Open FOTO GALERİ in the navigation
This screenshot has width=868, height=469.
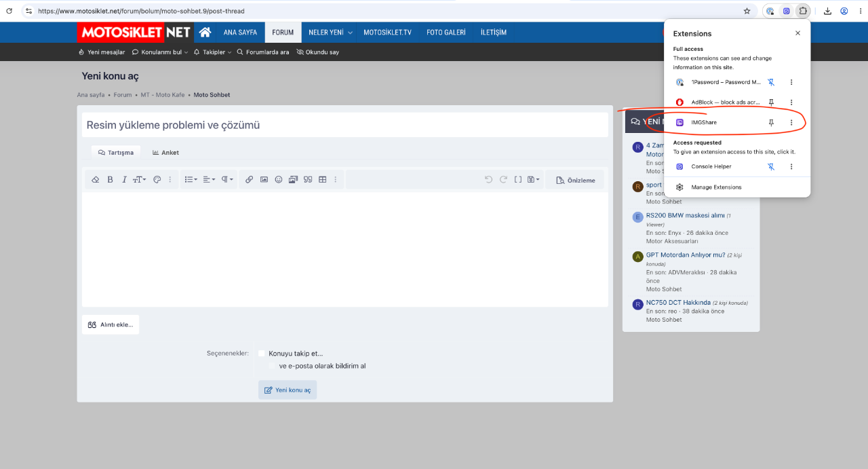[x=446, y=32]
